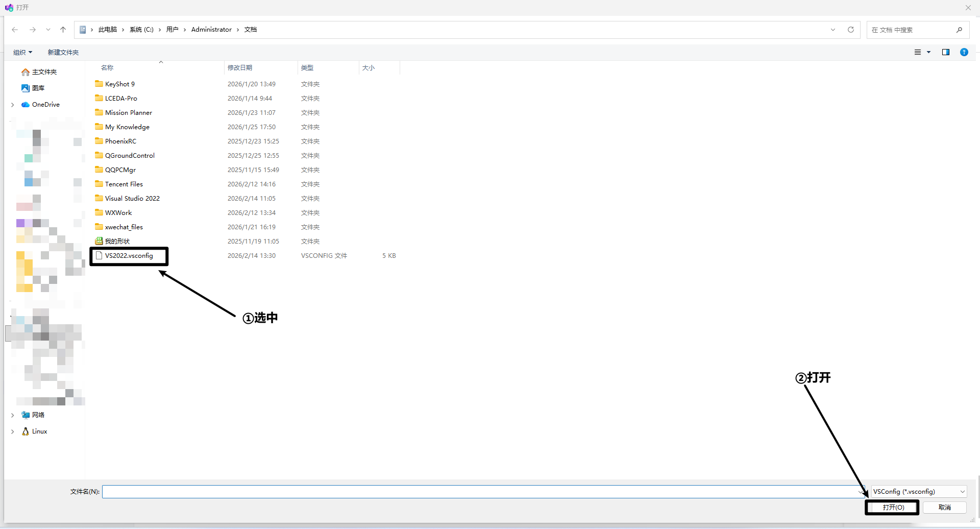Image resolution: width=980 pixels, height=529 pixels.
Task: Sort by the 修改日期 column header
Action: pos(240,67)
